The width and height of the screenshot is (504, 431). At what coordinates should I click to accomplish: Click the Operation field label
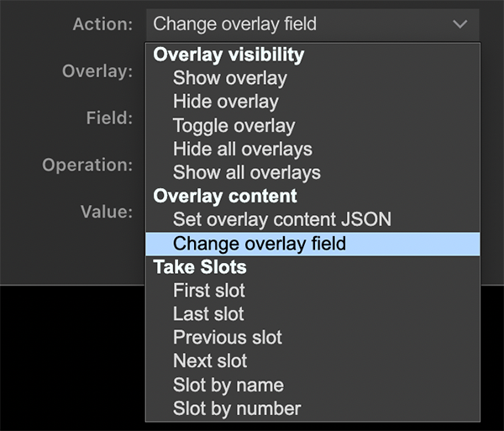[x=87, y=165]
